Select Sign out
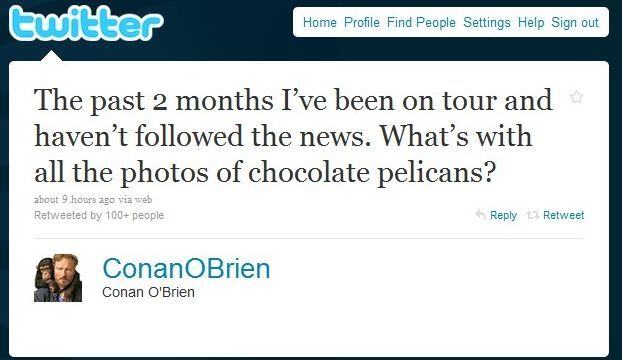622x360 pixels. pos(575,23)
